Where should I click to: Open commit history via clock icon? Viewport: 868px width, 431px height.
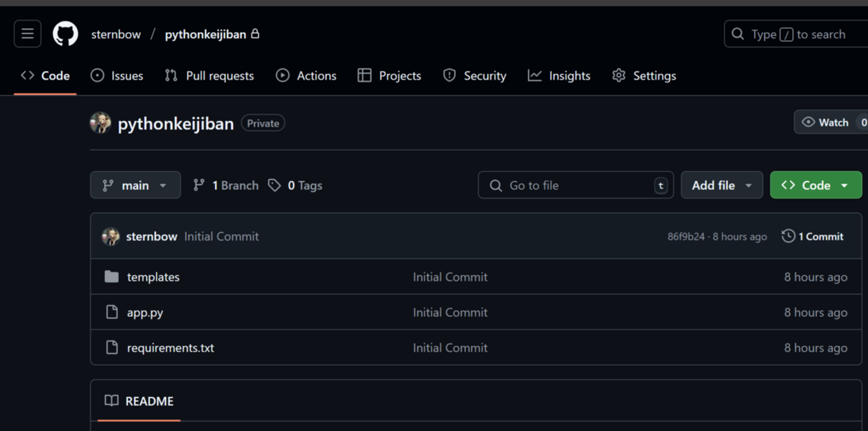click(x=789, y=237)
